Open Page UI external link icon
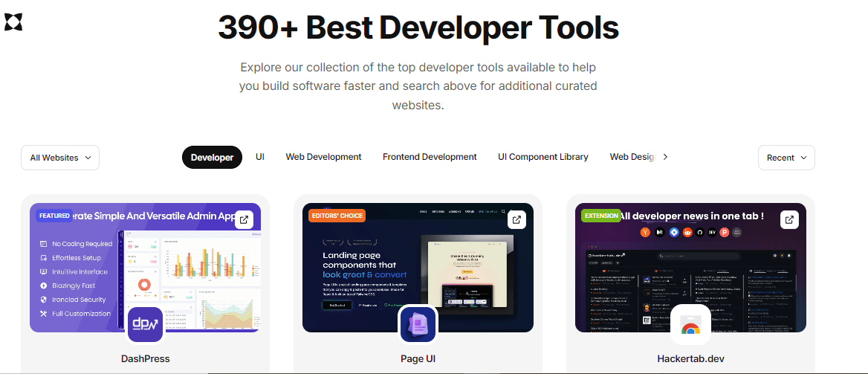 tap(516, 219)
